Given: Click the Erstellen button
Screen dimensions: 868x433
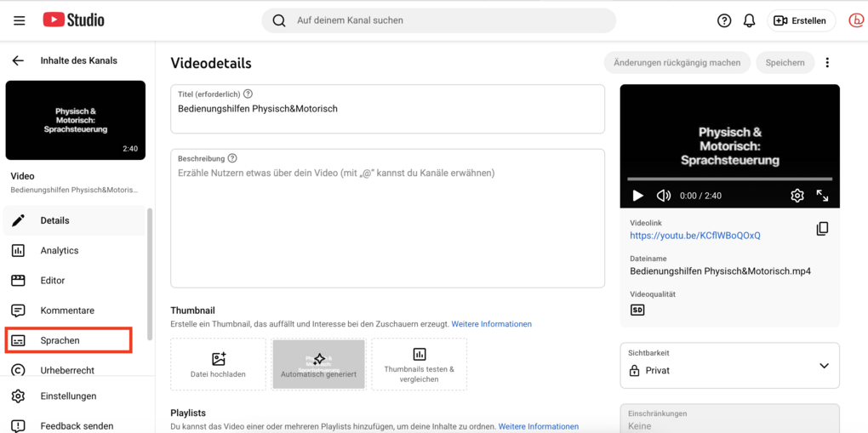Looking at the screenshot, I should [x=801, y=20].
